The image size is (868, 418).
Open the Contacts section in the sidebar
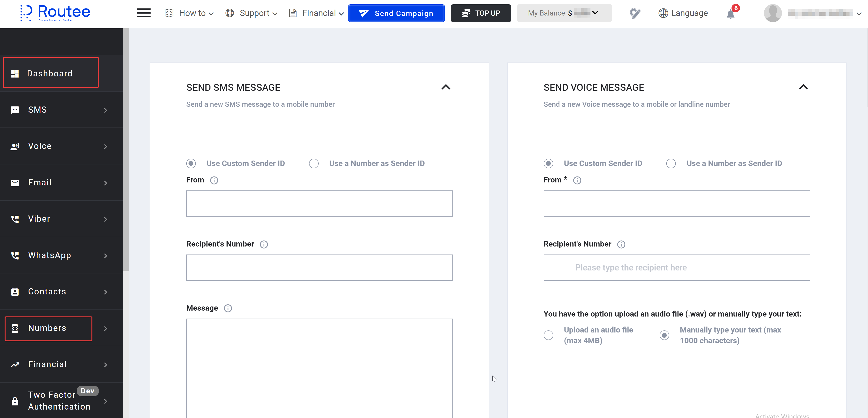(47, 291)
